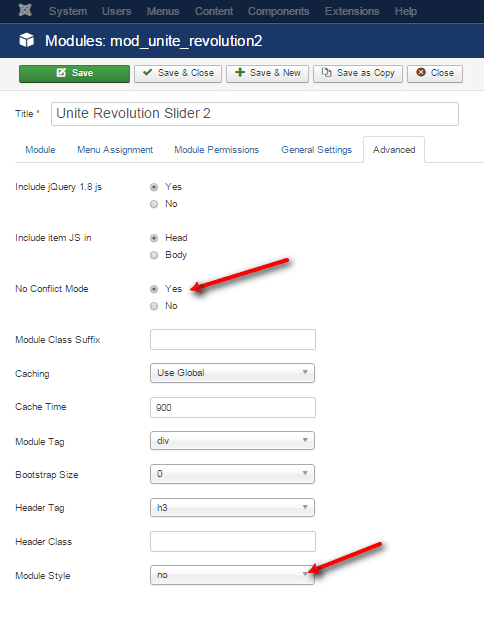Select No for Include jQuery 1.8 js
The image size is (484, 620).
[154, 204]
